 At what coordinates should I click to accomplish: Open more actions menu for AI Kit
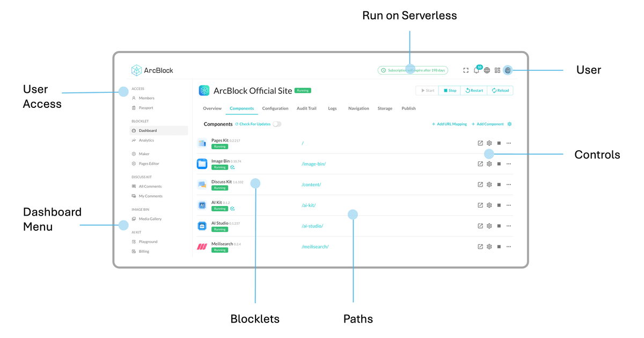coord(509,205)
